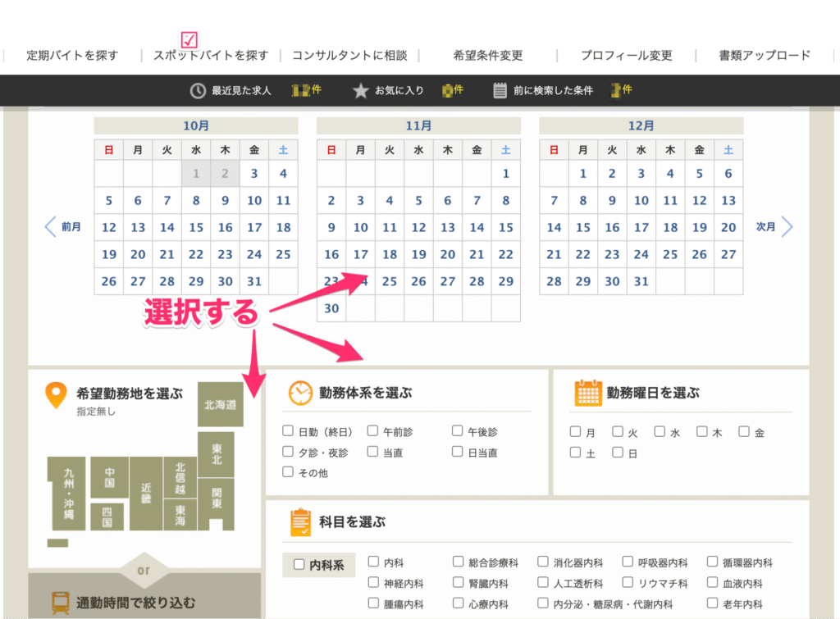Image resolution: width=840 pixels, height=619 pixels.
Task: Enable the 当直 work type checkbox
Action: (x=372, y=452)
